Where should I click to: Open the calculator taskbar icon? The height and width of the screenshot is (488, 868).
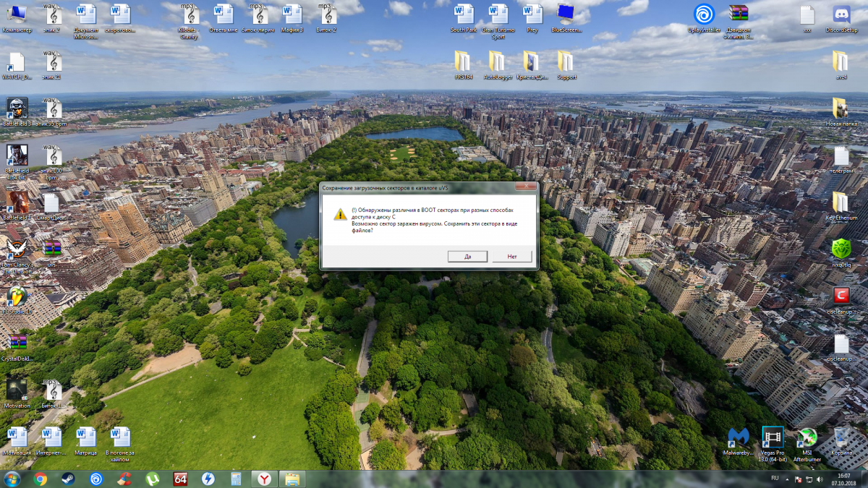pyautogui.click(x=237, y=479)
